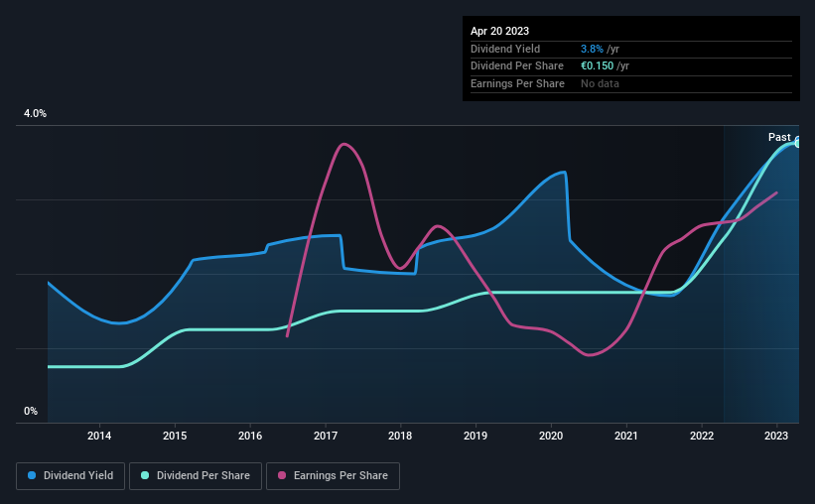815x504 pixels.
Task: Click the No data earnings value
Action: [x=600, y=83]
